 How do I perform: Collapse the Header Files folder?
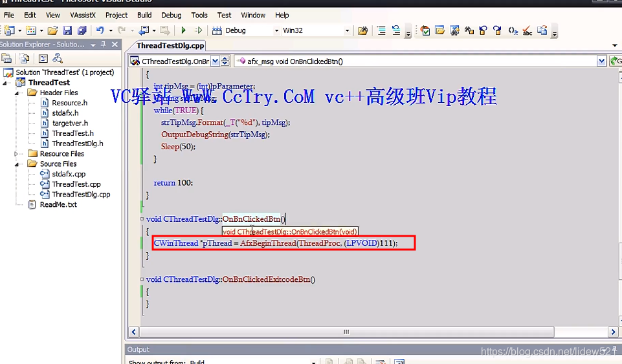(17, 93)
